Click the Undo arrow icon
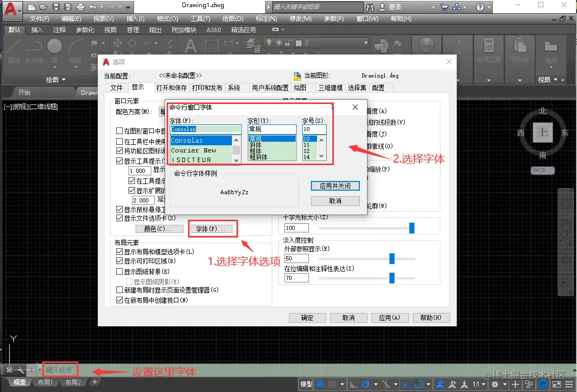This screenshot has height=392, width=577. 92,7
